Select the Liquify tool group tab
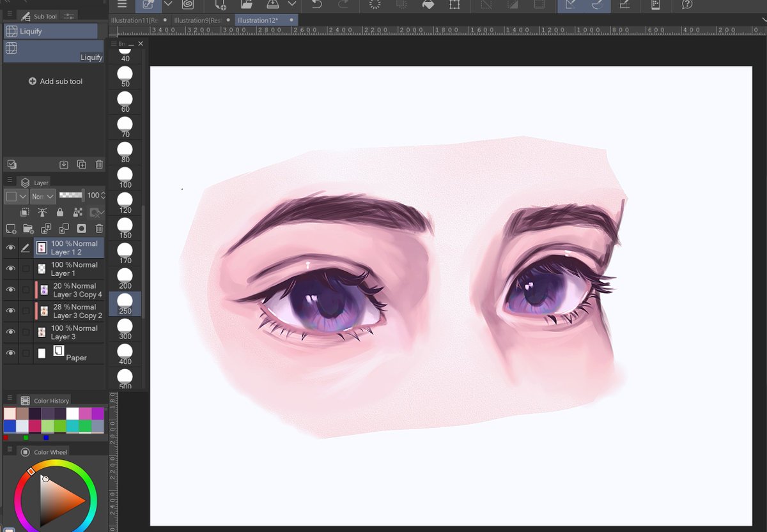767x532 pixels. click(x=50, y=31)
